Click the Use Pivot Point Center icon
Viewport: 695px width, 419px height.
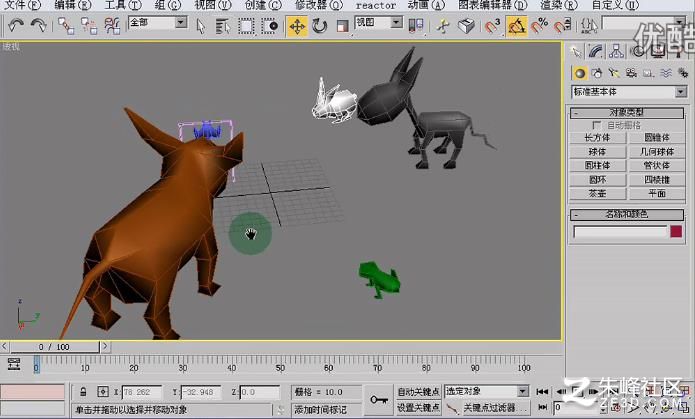click(415, 27)
